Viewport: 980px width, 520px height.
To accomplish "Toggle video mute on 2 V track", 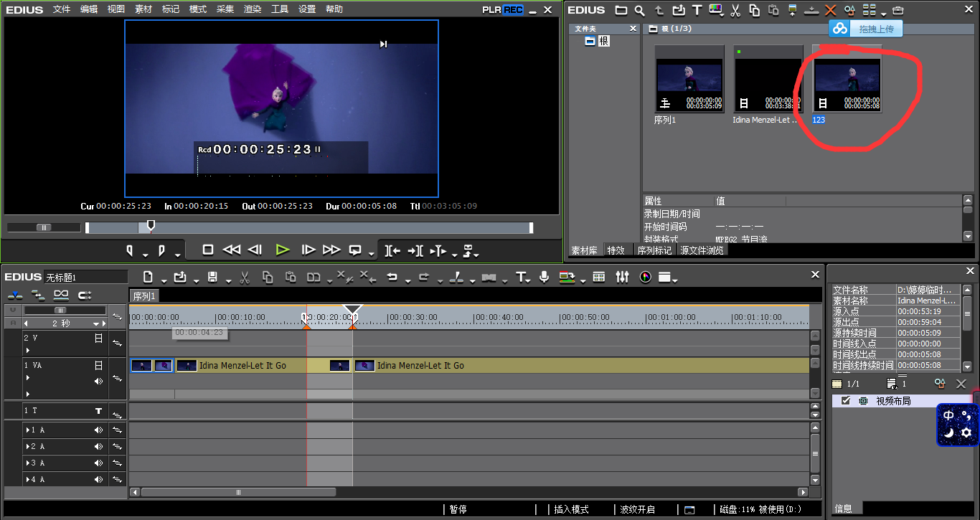I will (99, 338).
